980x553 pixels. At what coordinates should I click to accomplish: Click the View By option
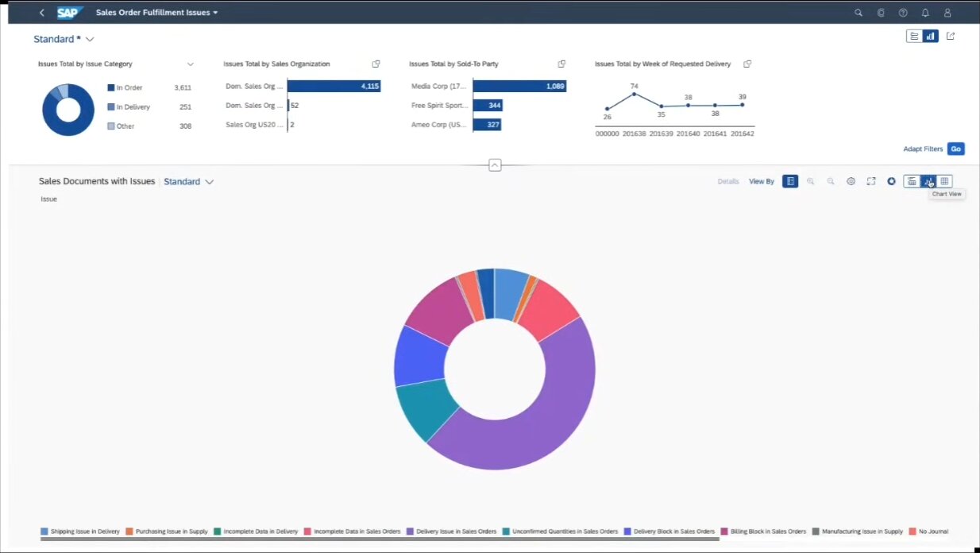coord(761,182)
